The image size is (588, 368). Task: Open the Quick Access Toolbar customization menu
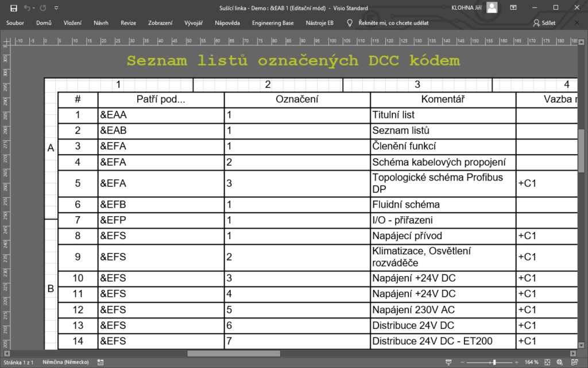point(56,7)
